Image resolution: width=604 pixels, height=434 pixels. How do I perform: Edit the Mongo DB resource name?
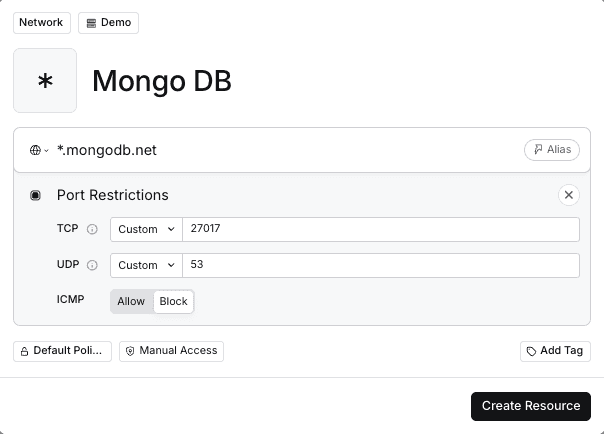pyautogui.click(x=162, y=81)
